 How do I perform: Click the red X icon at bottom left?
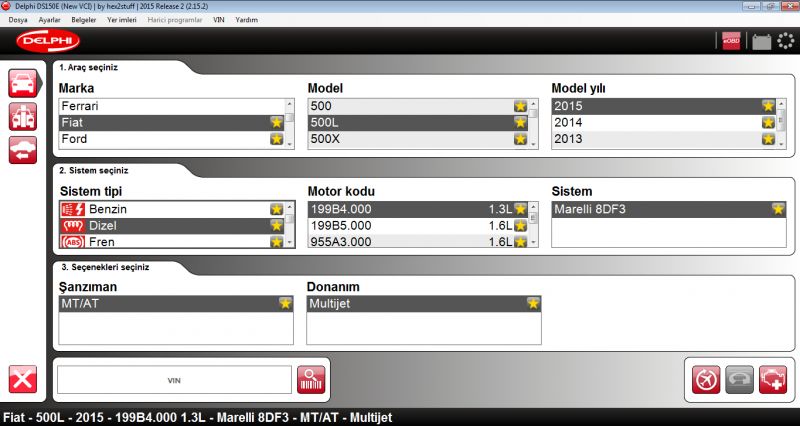coord(23,380)
